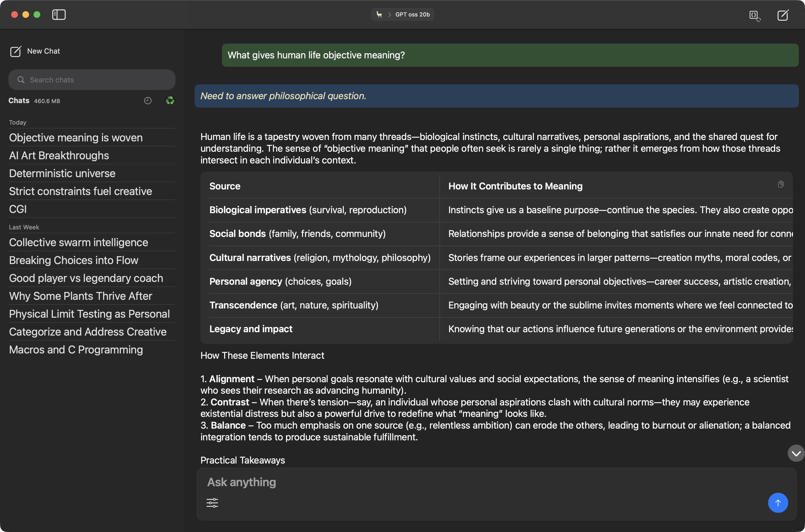The height and width of the screenshot is (532, 805).
Task: Select the Collective swarm intelligence chat
Action: [78, 242]
